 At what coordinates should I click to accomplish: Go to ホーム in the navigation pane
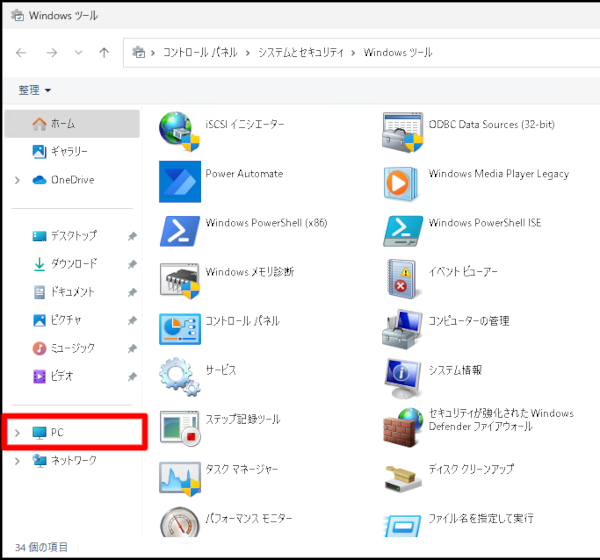tap(72, 124)
